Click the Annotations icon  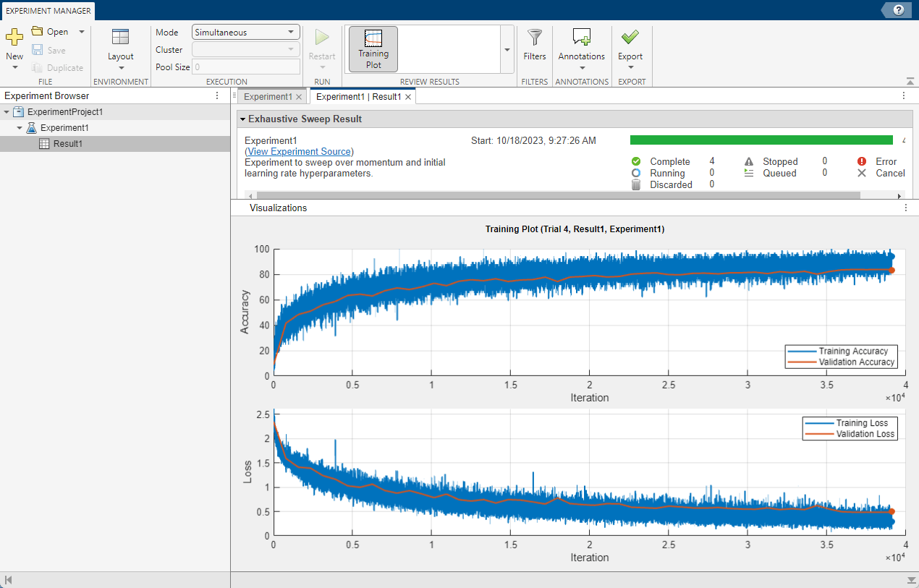point(581,37)
